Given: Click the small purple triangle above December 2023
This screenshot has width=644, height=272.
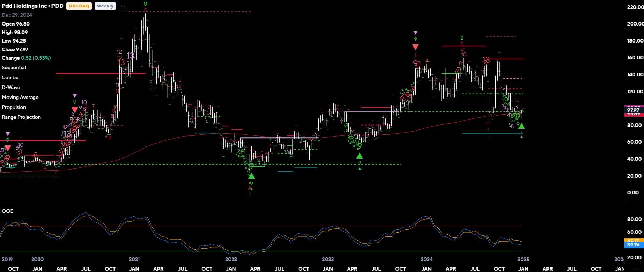Looking at the screenshot, I should 416,33.
